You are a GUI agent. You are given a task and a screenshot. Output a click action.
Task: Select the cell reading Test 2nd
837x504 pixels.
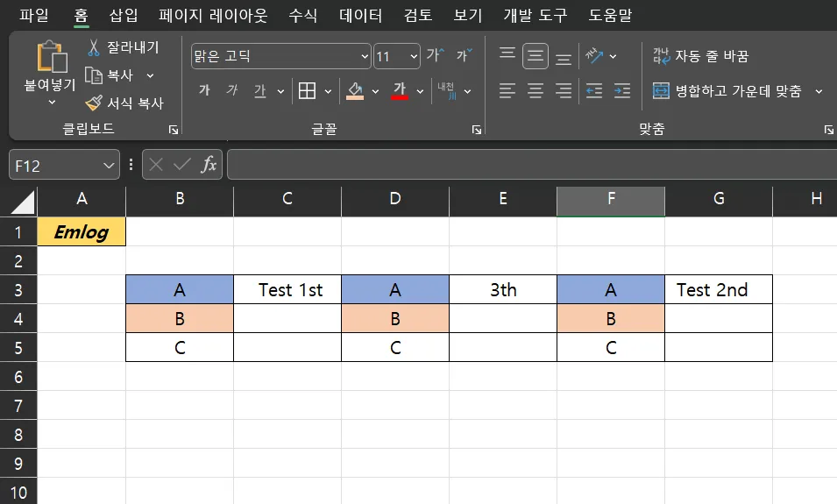pos(719,289)
